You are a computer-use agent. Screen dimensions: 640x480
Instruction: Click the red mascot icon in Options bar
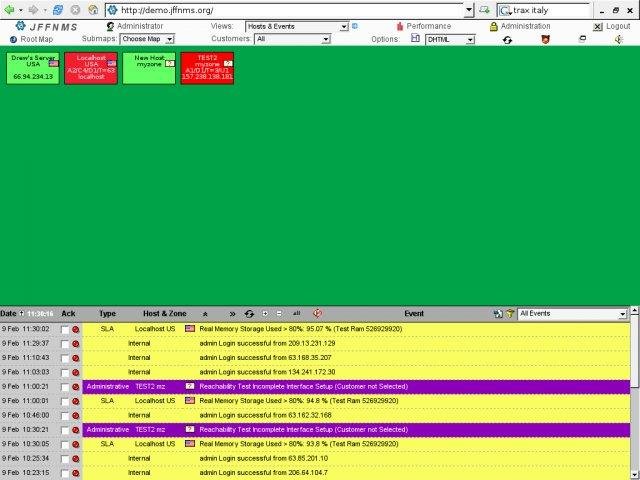click(545, 39)
